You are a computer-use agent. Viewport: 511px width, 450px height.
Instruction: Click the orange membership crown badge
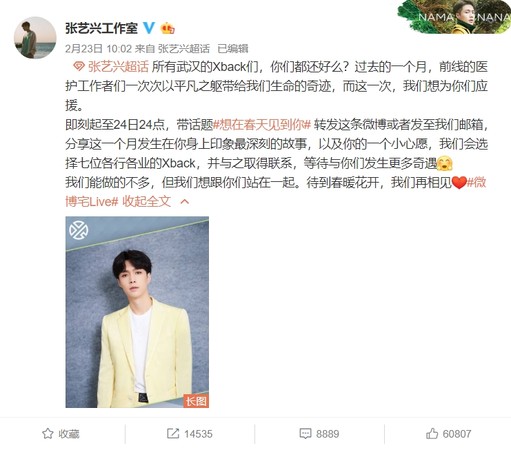coord(167,28)
